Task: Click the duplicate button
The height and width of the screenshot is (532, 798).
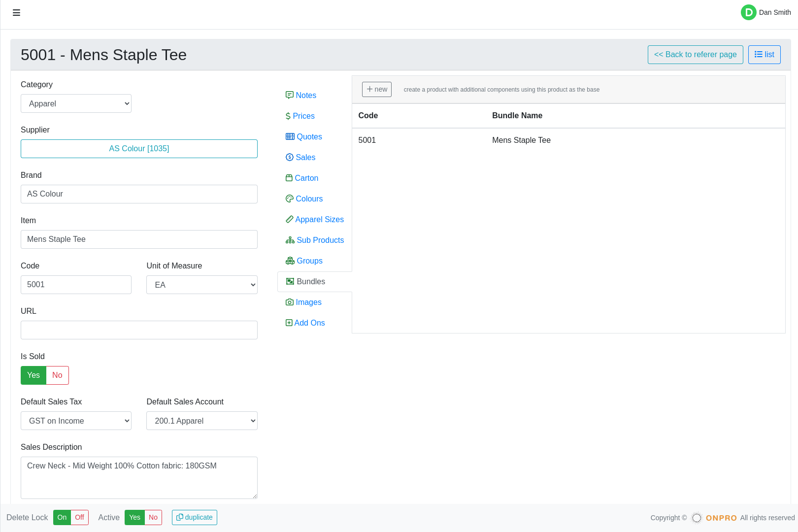Action: (195, 517)
